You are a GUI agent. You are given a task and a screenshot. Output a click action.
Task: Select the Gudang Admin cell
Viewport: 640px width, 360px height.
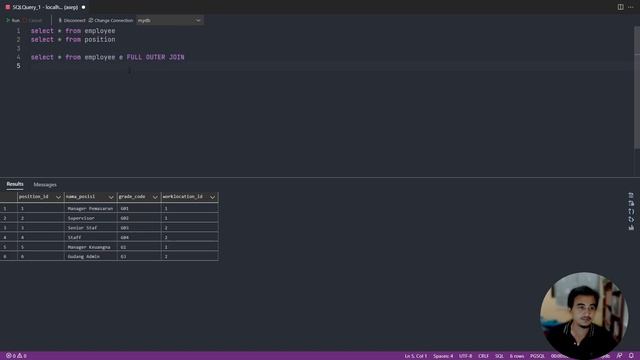[x=91, y=256]
